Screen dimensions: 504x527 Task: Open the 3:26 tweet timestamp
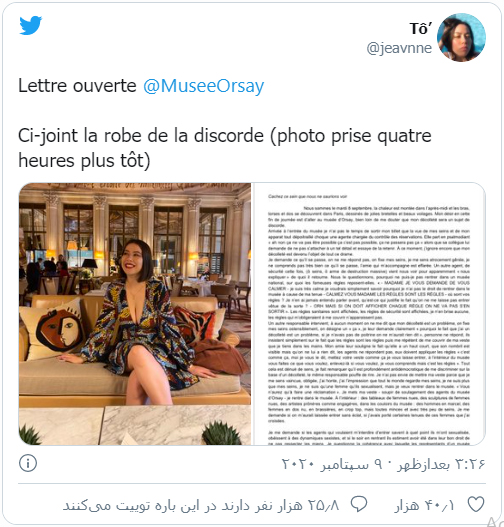click(441, 464)
